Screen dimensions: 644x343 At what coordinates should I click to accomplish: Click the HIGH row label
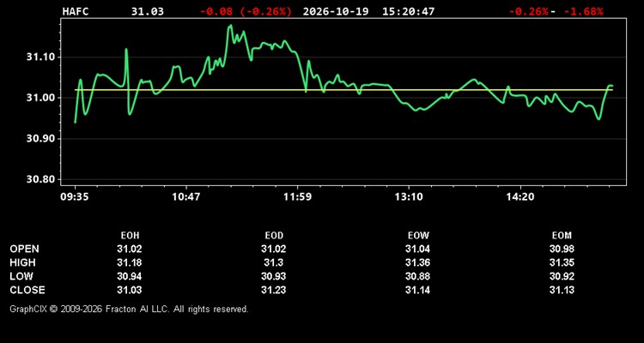pos(22,262)
